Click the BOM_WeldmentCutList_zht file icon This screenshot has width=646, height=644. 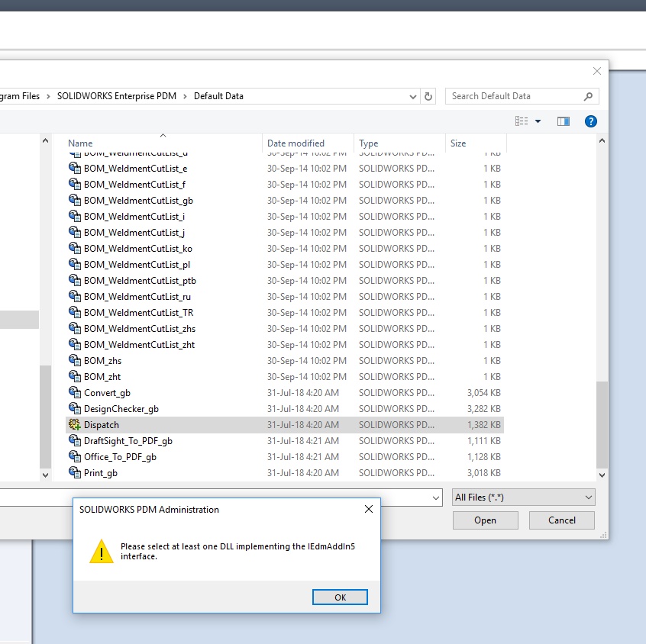(x=75, y=345)
